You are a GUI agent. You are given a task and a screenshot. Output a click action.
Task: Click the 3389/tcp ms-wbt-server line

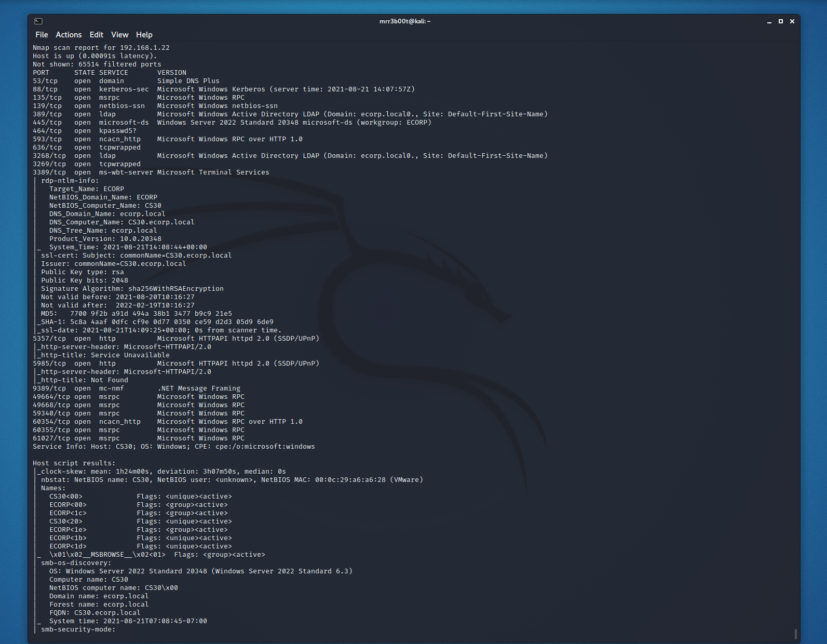point(151,172)
